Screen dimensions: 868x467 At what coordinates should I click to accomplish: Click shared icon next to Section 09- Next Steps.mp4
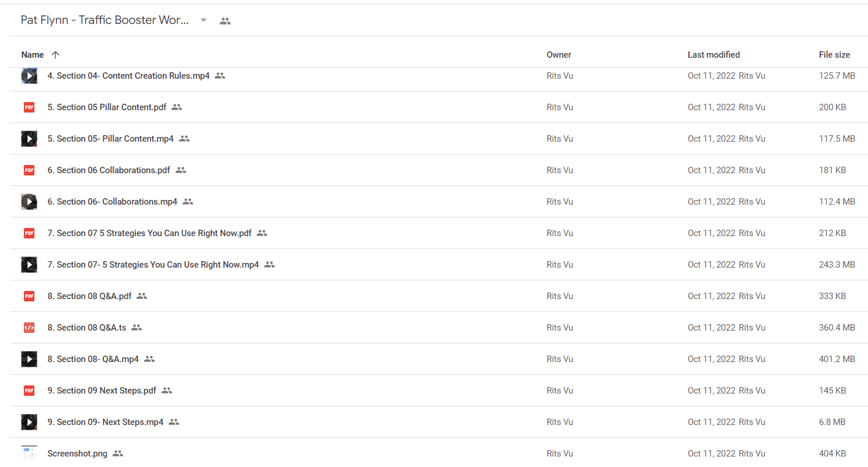pyautogui.click(x=174, y=422)
